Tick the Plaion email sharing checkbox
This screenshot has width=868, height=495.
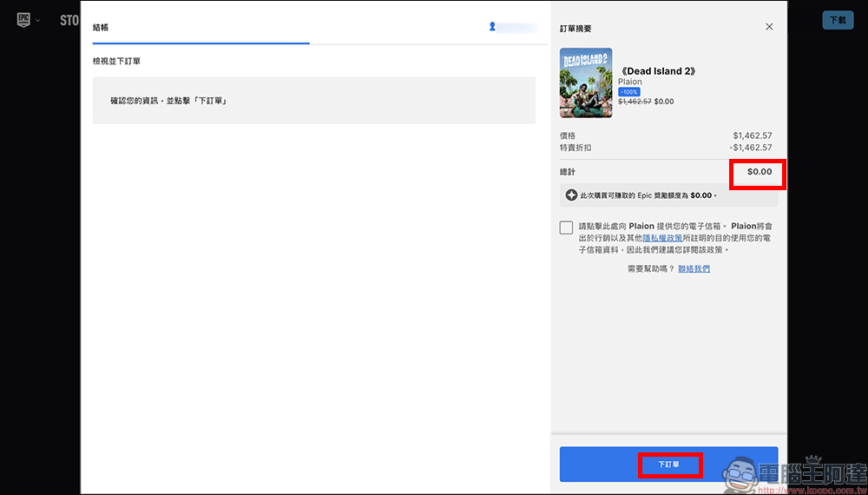[566, 228]
